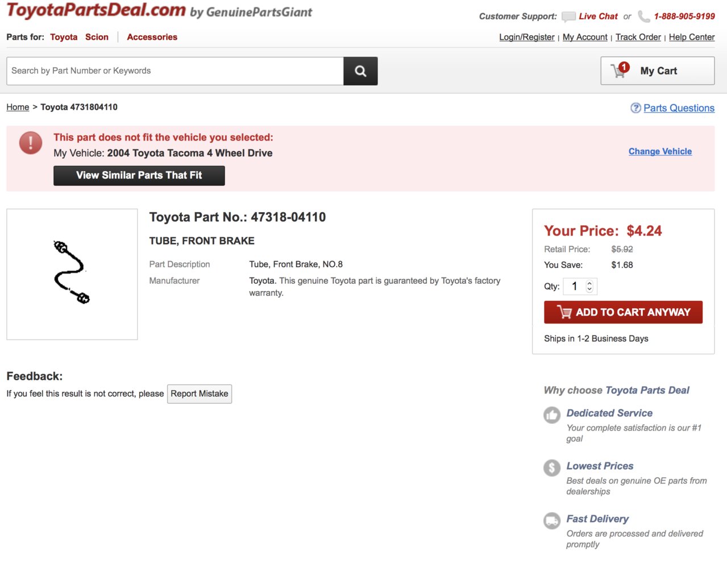Click the Toyota 4731804110 breadcrumb text
The image size is (727, 588).
coord(79,107)
